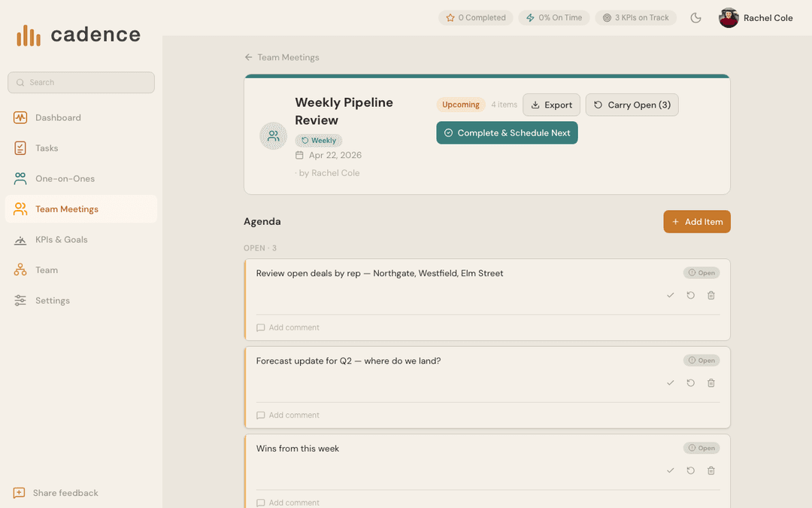Screen dimensions: 812x508
Task: Click carry-over icon on 'Review open deals' item
Action: pyautogui.click(x=690, y=296)
